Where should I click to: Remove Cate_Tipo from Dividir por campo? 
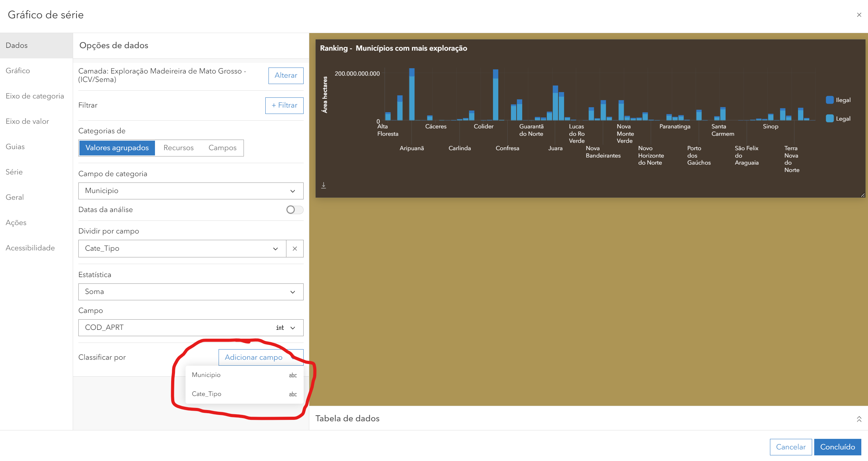[x=294, y=249]
